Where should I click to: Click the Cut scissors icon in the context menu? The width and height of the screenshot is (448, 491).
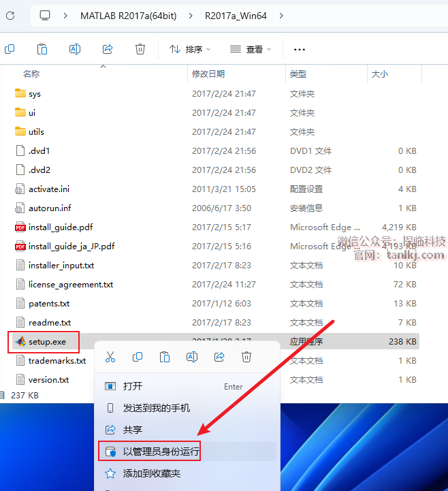110,357
